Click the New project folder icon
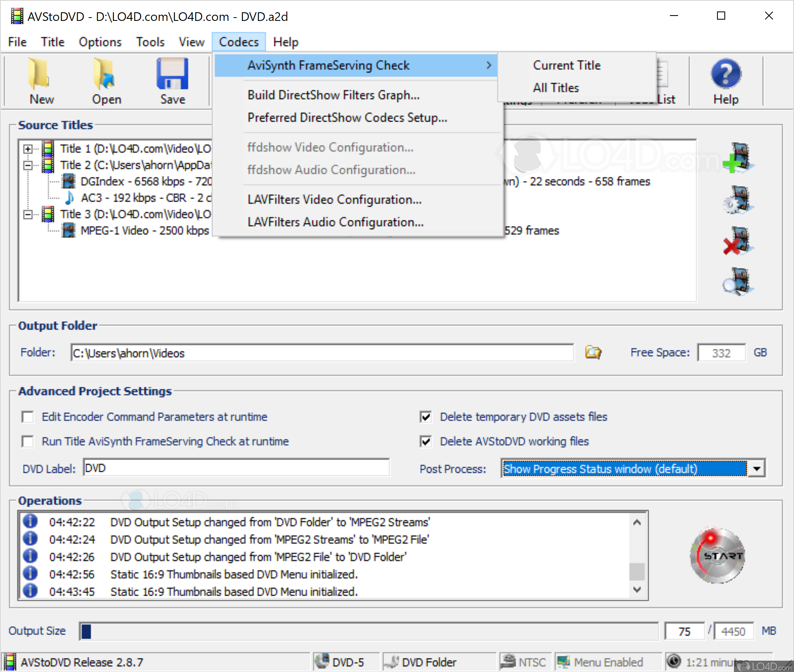The height and width of the screenshot is (672, 794). tap(39, 74)
